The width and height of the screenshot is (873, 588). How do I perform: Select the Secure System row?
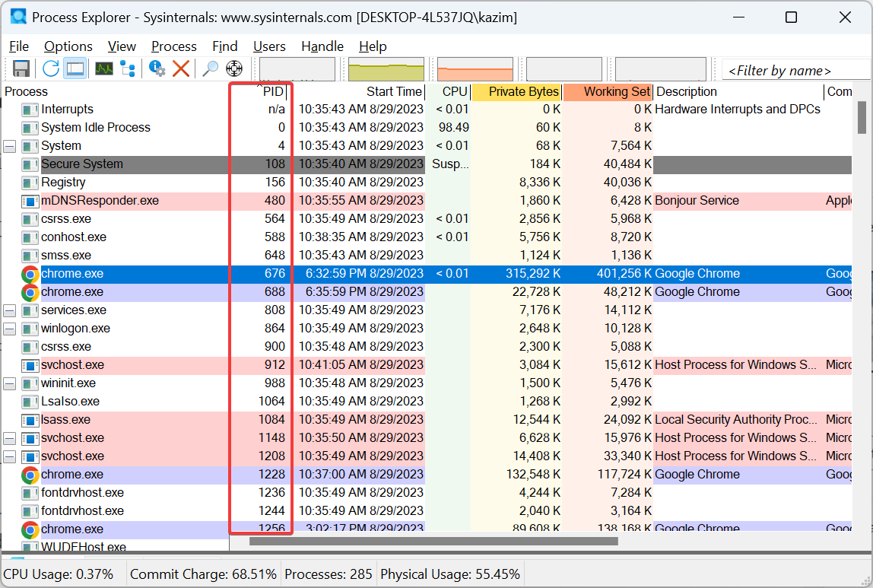click(427, 164)
